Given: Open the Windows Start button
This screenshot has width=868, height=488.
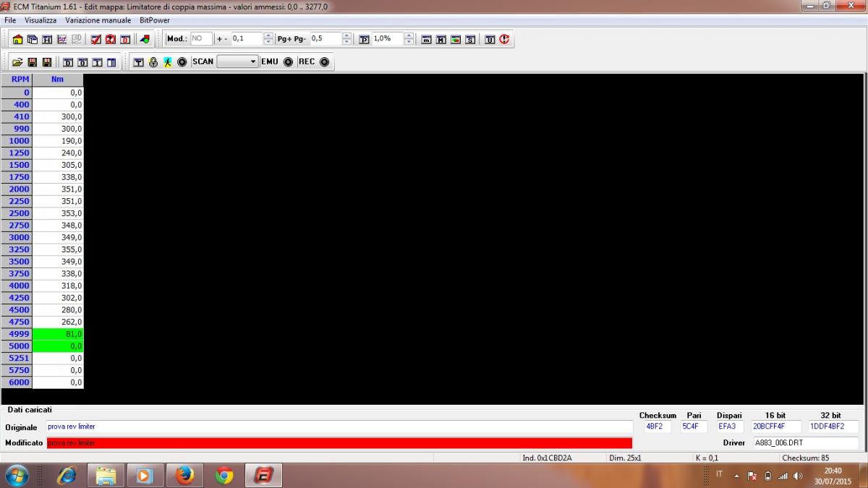Looking at the screenshot, I should pyautogui.click(x=16, y=475).
